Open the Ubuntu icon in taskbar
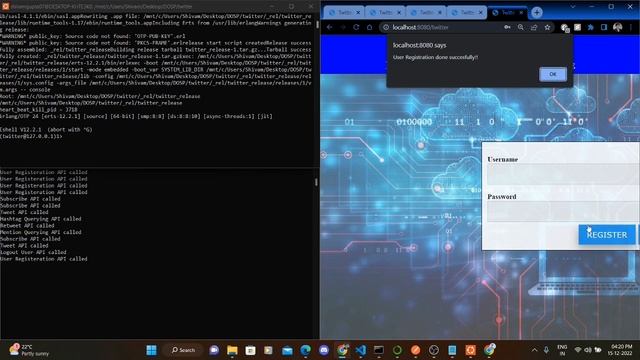The width and height of the screenshot is (640, 360). tap(470, 350)
